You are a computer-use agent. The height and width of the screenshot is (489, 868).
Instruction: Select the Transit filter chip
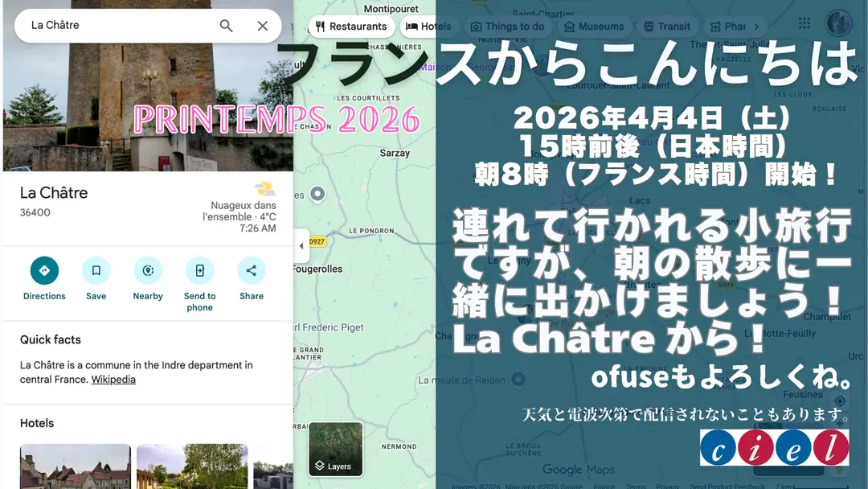pyautogui.click(x=667, y=26)
